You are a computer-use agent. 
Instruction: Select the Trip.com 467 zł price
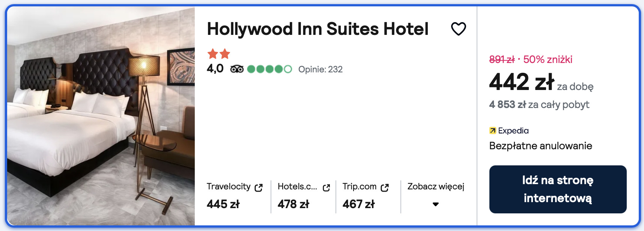click(x=358, y=204)
